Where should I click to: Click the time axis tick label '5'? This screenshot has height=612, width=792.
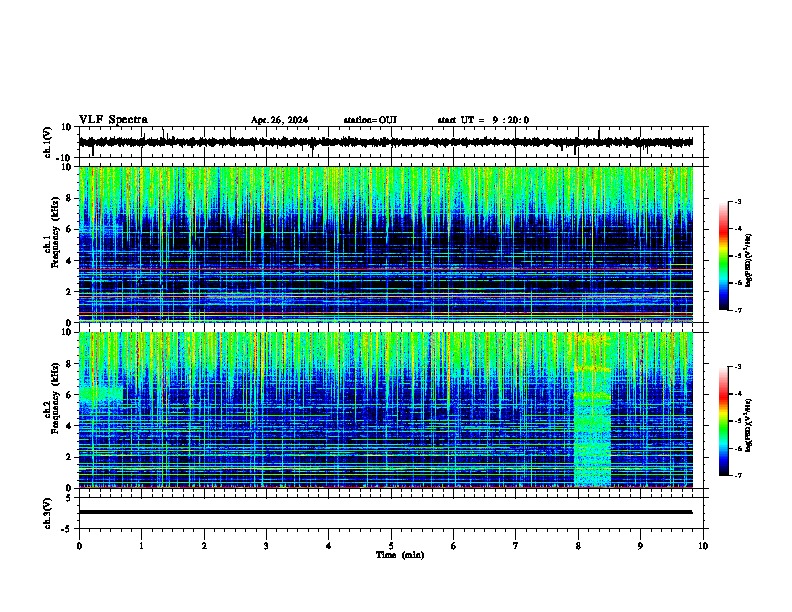coord(391,546)
